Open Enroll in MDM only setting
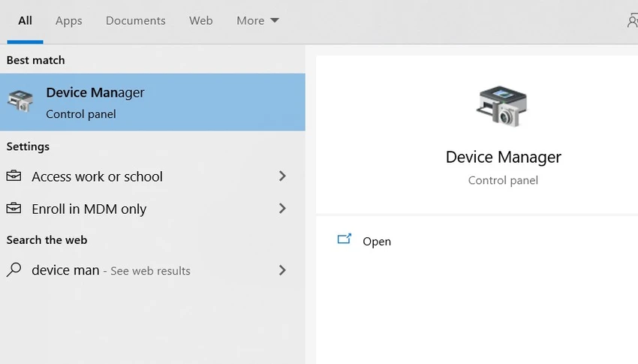The image size is (638, 364). pos(152,209)
